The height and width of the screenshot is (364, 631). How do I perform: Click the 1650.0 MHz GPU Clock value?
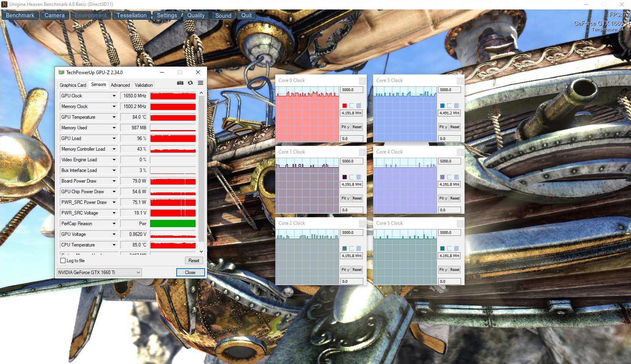coord(134,96)
